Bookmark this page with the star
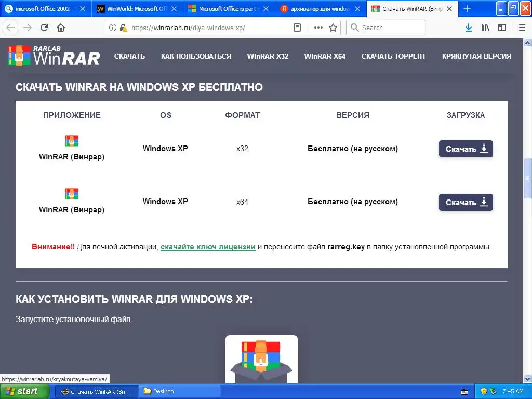Viewport: 532px width, 399px height. click(x=333, y=28)
